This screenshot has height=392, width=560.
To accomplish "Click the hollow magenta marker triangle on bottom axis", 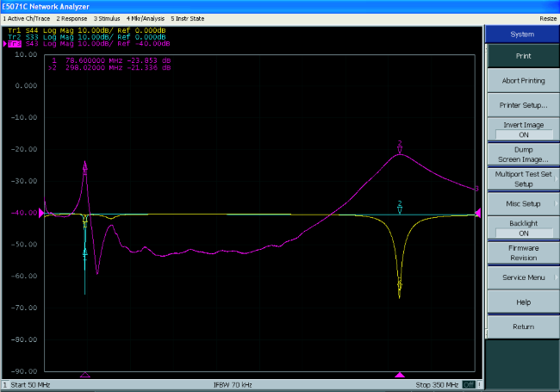I will coord(84,375).
